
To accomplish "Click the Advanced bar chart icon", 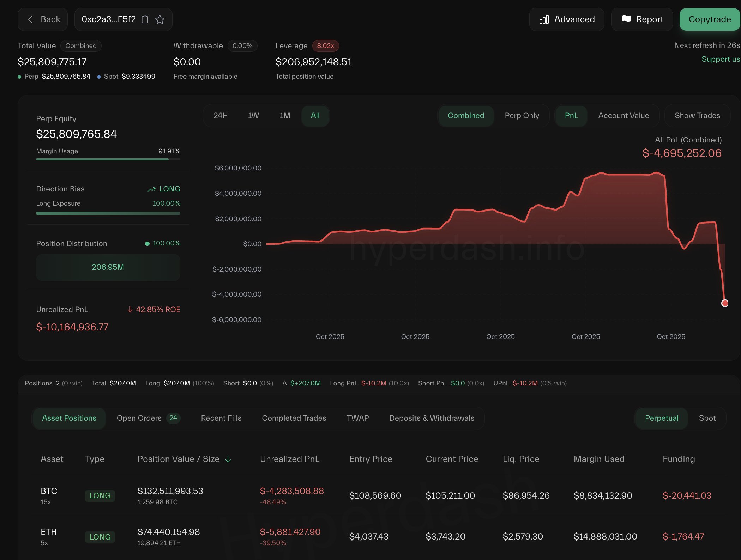I will (544, 19).
